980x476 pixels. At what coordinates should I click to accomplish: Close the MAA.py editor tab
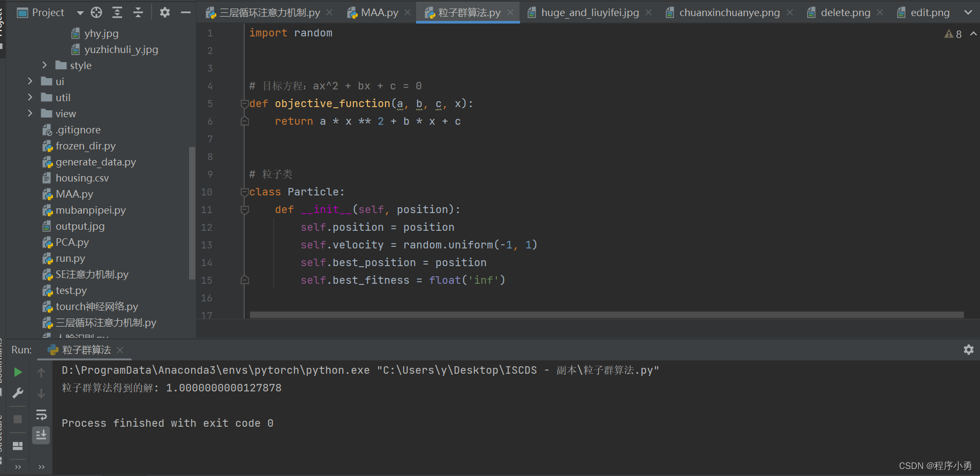pos(408,12)
